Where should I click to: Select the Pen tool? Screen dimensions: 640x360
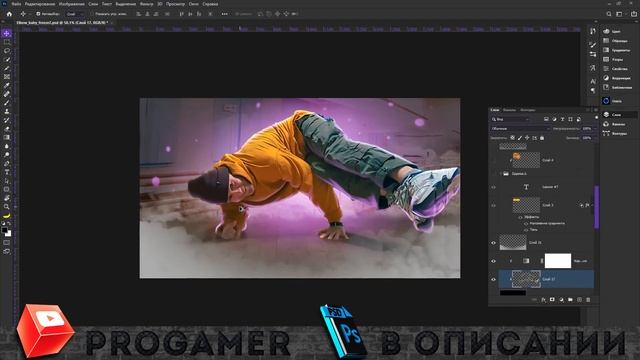(x=7, y=164)
